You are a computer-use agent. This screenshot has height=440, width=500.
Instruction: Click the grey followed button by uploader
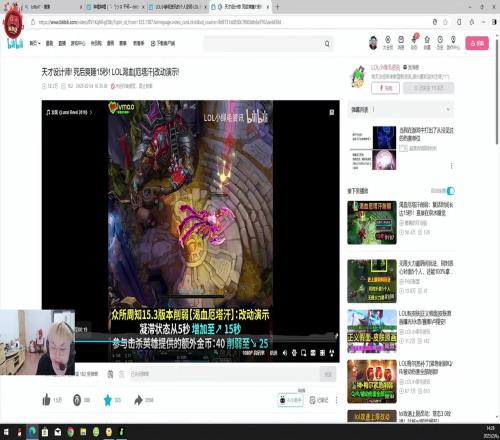(429, 88)
